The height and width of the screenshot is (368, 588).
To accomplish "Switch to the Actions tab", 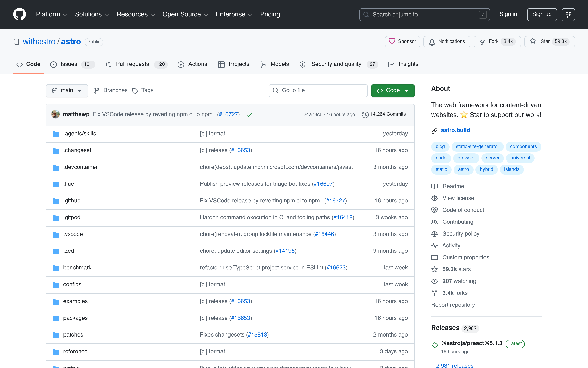I will (x=193, y=64).
